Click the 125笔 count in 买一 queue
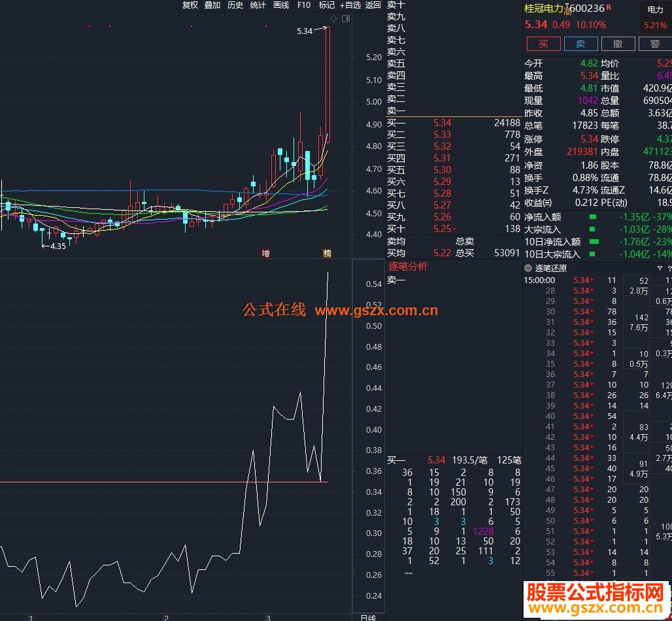This screenshot has width=672, height=621. pos(509,460)
